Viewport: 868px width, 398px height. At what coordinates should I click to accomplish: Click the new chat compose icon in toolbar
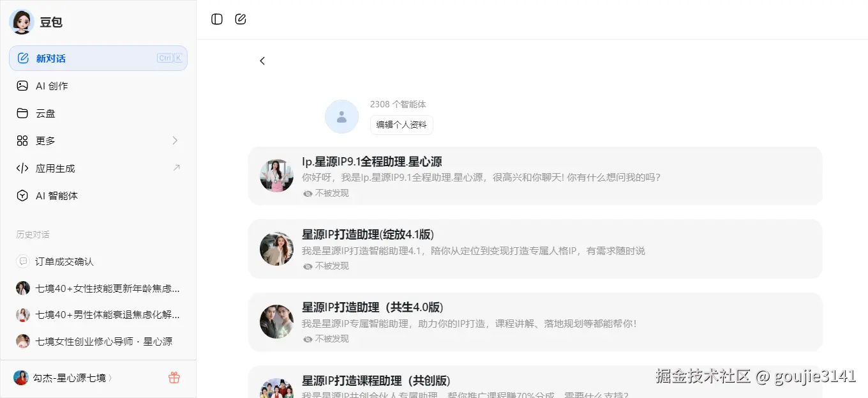point(241,19)
